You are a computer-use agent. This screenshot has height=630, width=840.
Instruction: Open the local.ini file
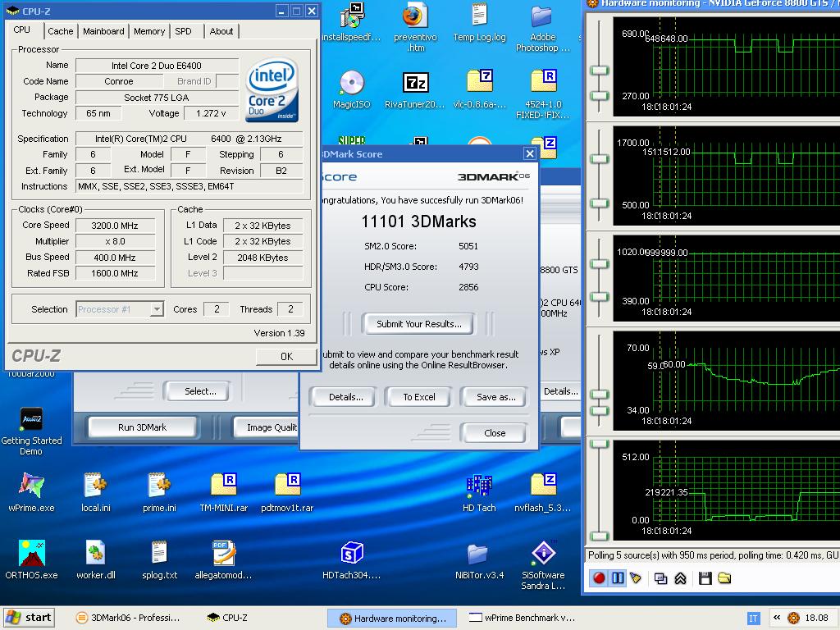click(x=95, y=493)
